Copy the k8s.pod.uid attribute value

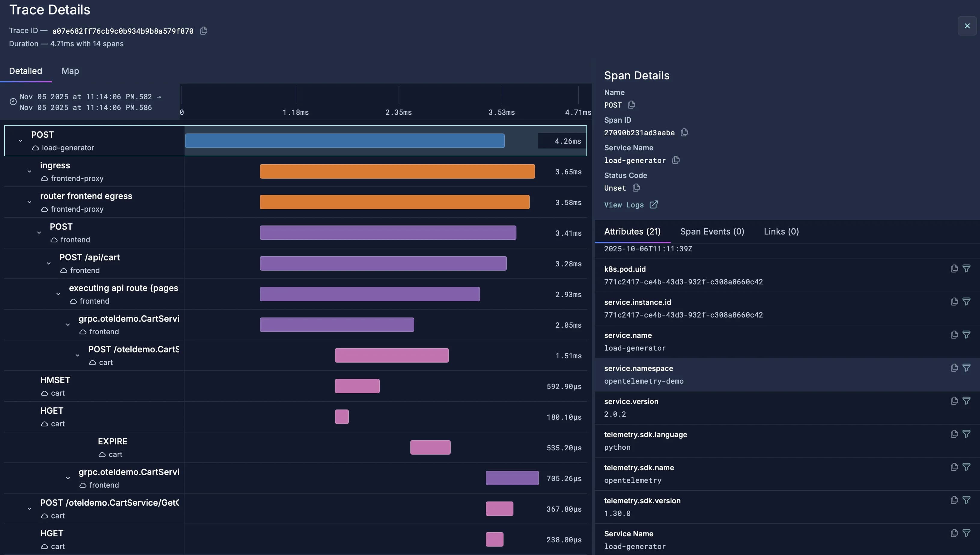point(954,269)
